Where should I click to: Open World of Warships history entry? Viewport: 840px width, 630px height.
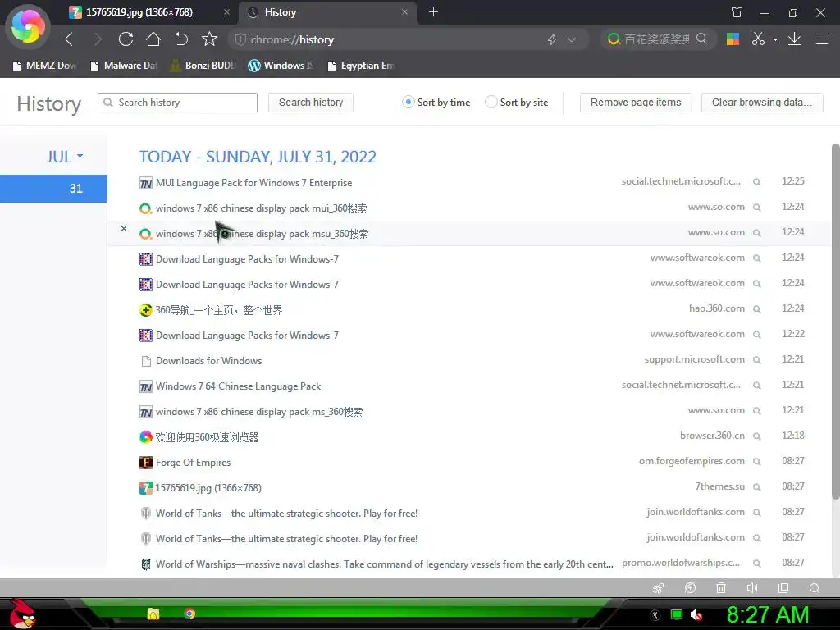(x=384, y=564)
